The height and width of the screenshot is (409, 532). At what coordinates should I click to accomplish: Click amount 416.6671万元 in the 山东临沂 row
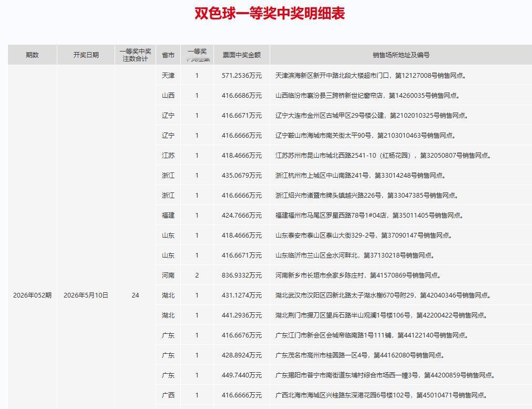pos(242,255)
